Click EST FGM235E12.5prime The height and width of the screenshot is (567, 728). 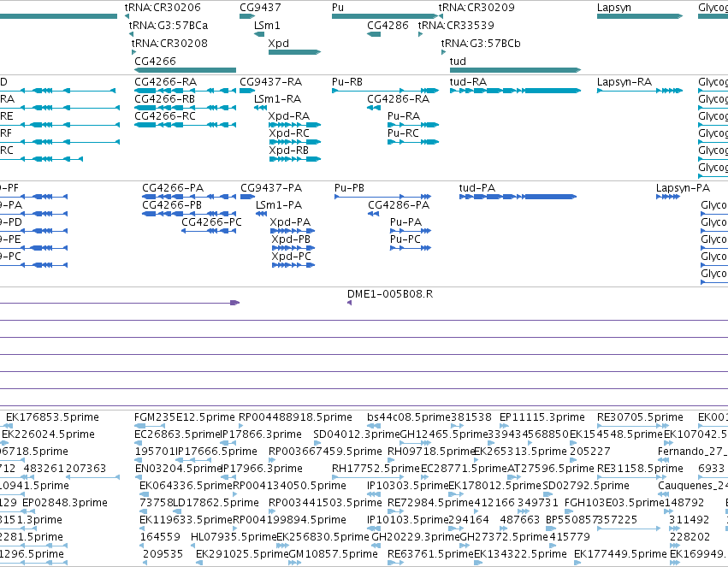(x=184, y=417)
